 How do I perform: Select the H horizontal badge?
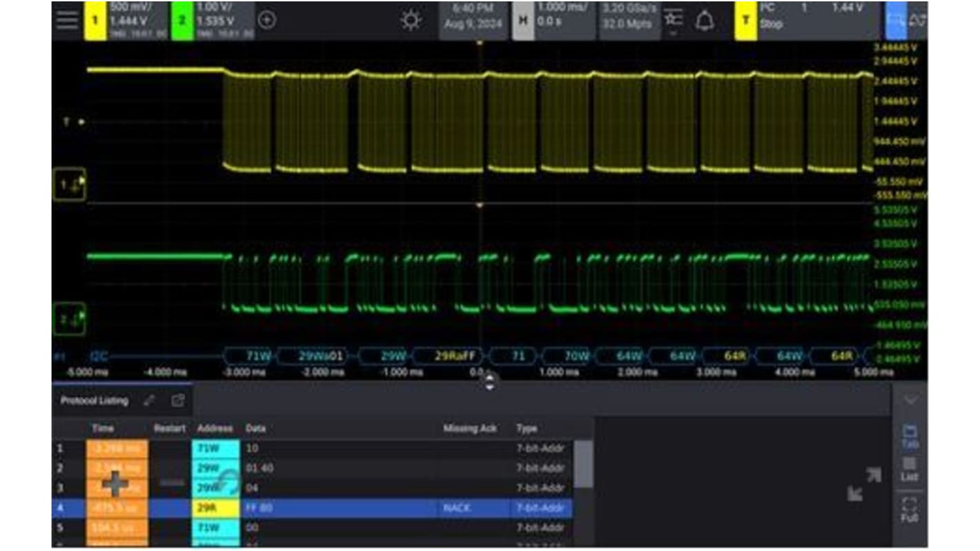pyautogui.click(x=523, y=21)
